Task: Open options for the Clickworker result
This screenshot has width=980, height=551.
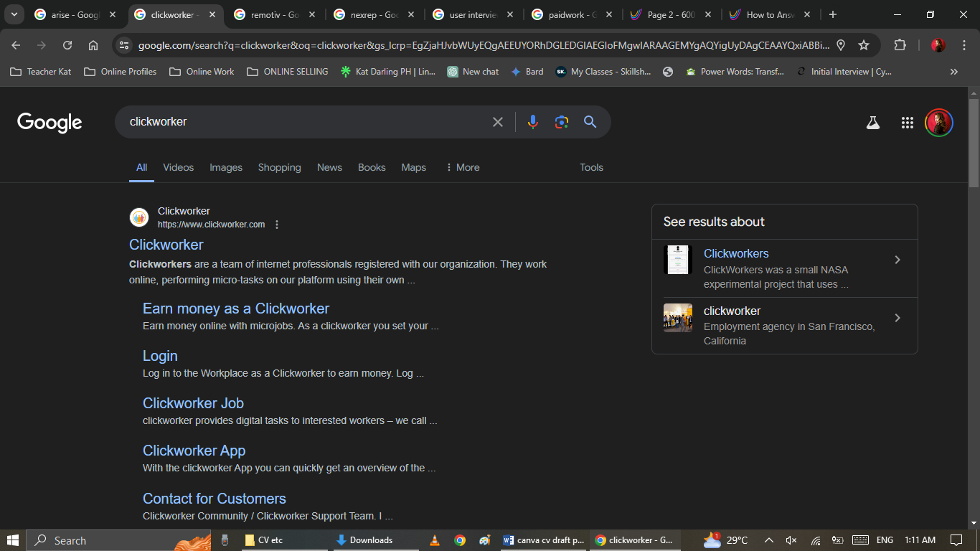Action: click(277, 225)
